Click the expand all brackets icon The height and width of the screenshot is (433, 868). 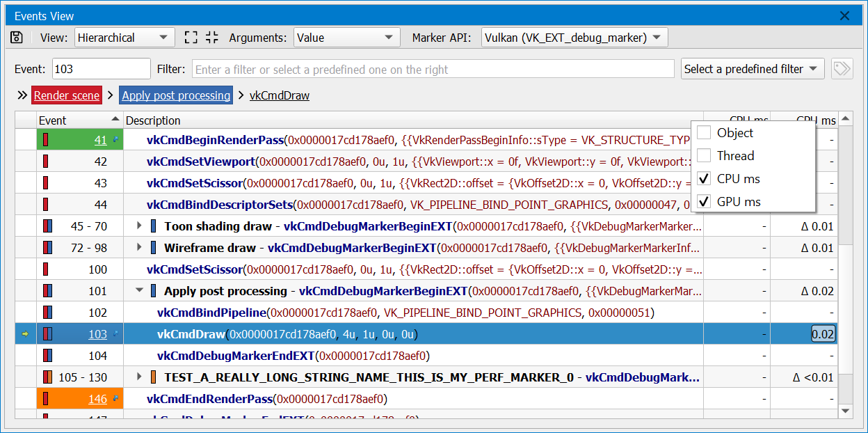pyautogui.click(x=191, y=38)
